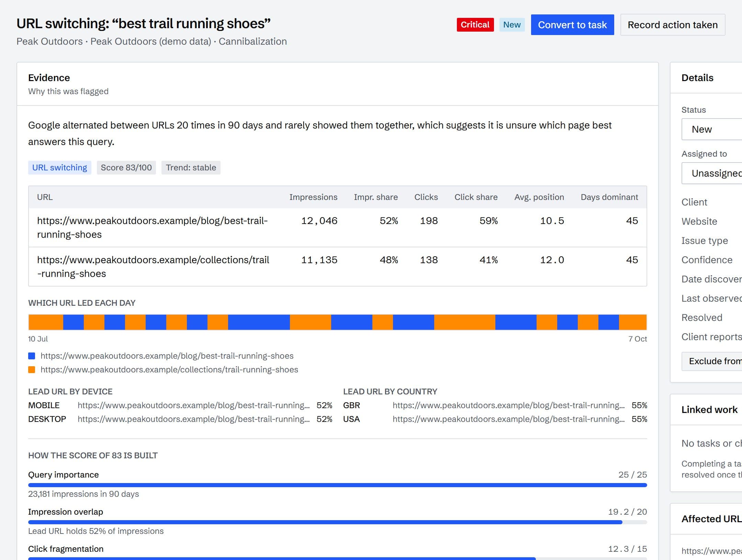The width and height of the screenshot is (742, 560).
Task: Click the Impression overlap progress bar
Action: click(x=337, y=522)
